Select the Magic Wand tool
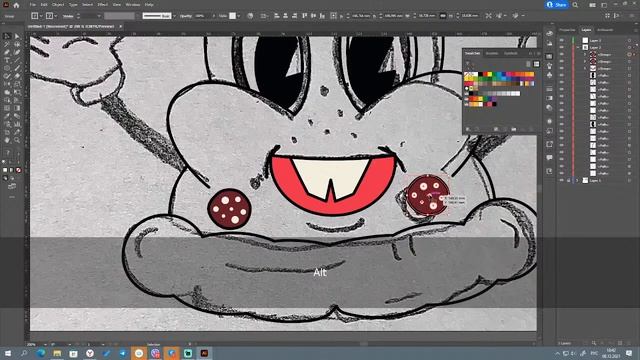 [x=7, y=44]
